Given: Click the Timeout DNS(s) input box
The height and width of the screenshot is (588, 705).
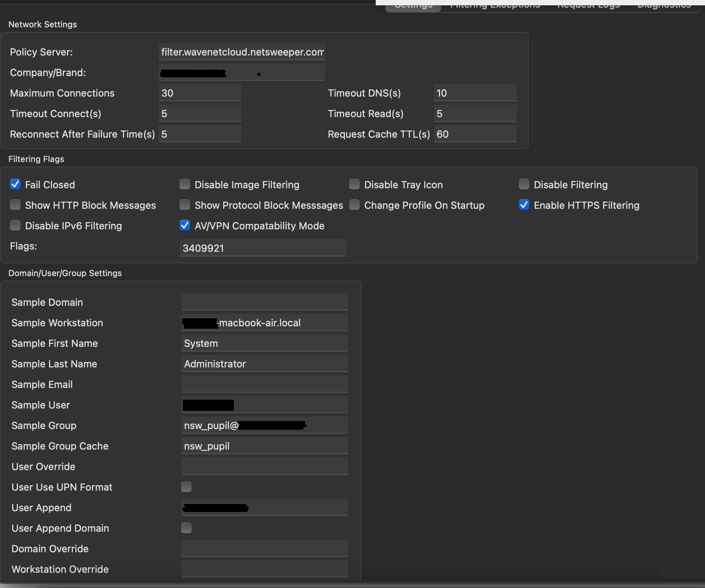Looking at the screenshot, I should (x=475, y=93).
